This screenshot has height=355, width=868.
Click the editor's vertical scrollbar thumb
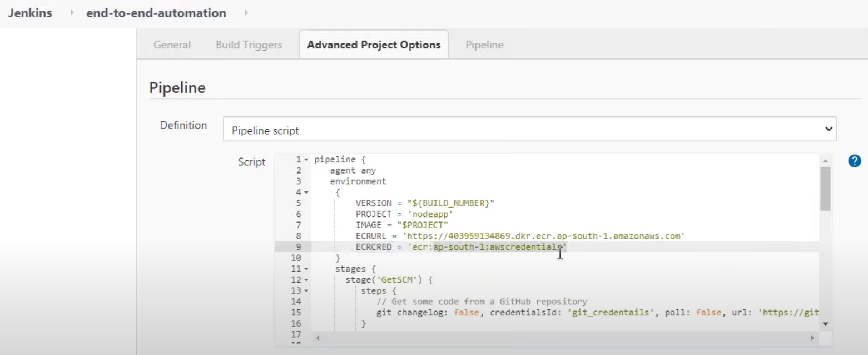(x=825, y=189)
